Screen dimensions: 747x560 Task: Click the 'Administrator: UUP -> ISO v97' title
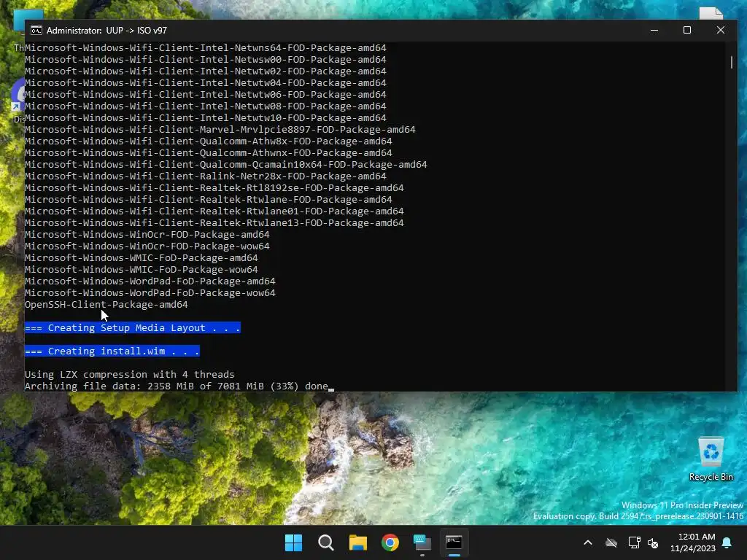pos(107,31)
